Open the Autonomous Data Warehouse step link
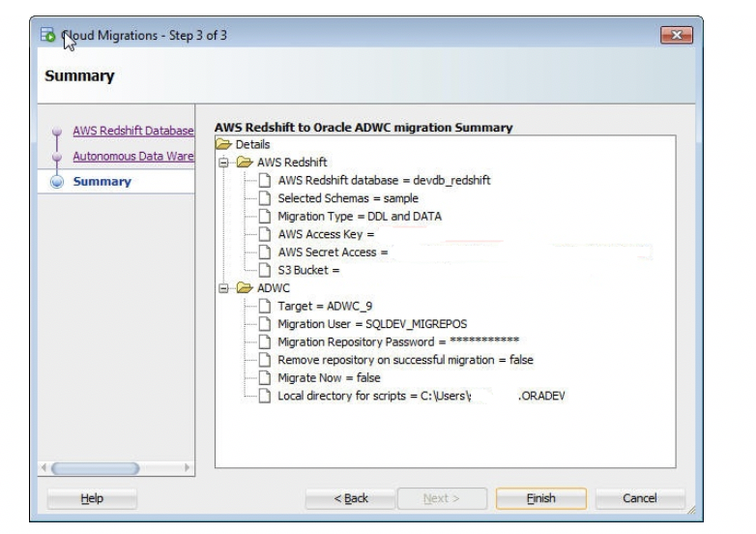 tap(133, 157)
